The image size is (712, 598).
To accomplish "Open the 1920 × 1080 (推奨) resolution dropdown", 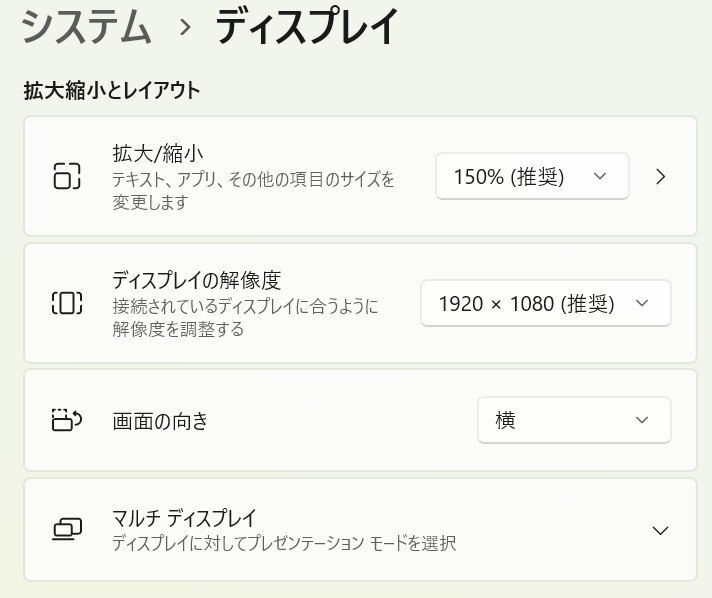I will tap(545, 303).
